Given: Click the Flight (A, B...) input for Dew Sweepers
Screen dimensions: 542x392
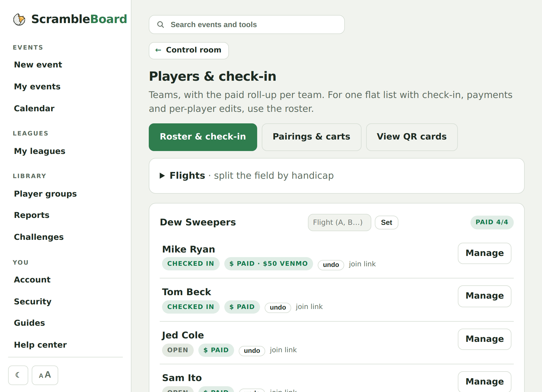Looking at the screenshot, I should (x=340, y=223).
